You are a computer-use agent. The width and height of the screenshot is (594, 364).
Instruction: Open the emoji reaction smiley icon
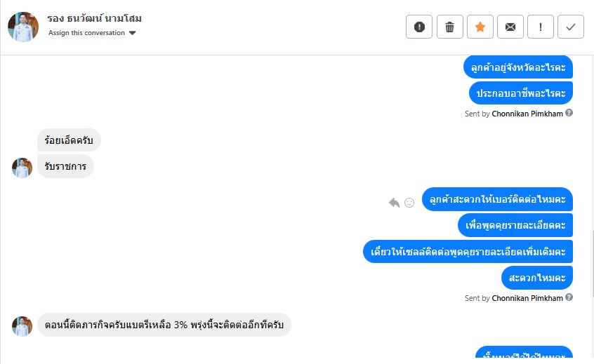point(409,203)
